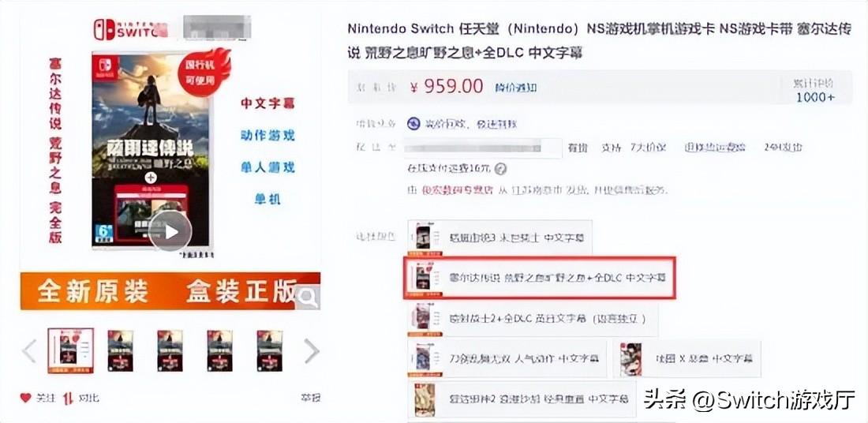Open the delivery address dropdown

point(483,148)
